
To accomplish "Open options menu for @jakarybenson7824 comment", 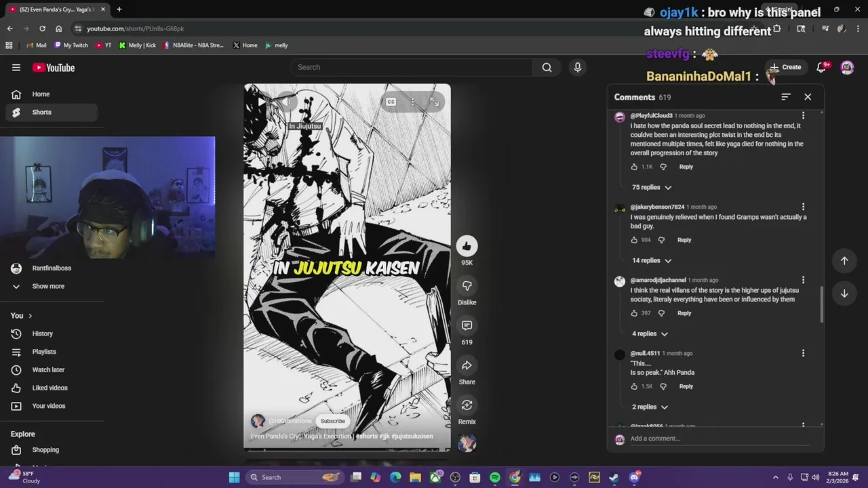I will (803, 207).
